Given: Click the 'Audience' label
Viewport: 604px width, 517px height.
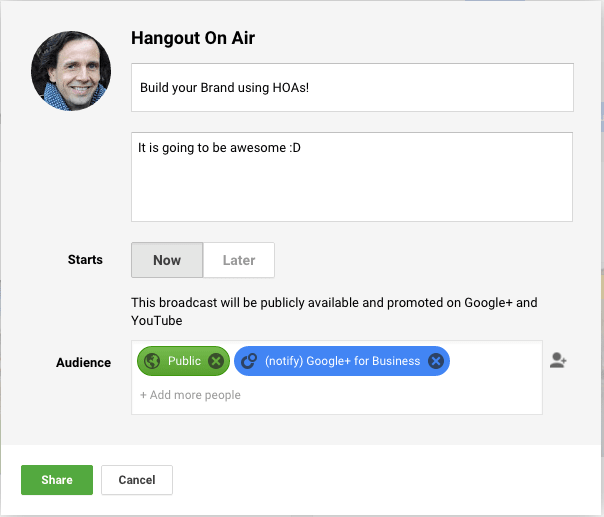Looking at the screenshot, I should [84, 363].
